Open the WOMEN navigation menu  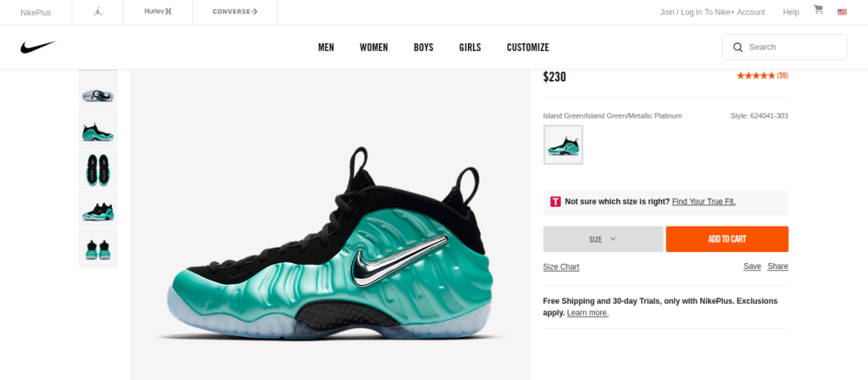point(374,47)
